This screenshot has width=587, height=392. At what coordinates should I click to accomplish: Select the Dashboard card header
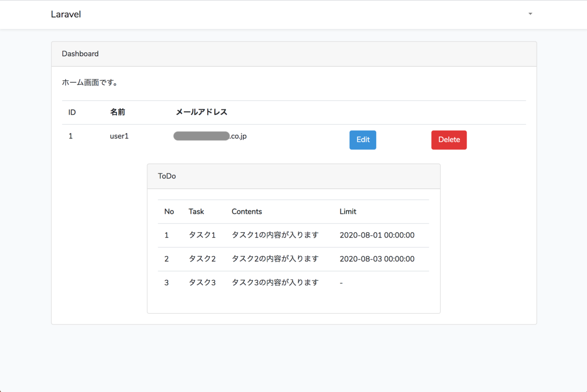click(294, 54)
